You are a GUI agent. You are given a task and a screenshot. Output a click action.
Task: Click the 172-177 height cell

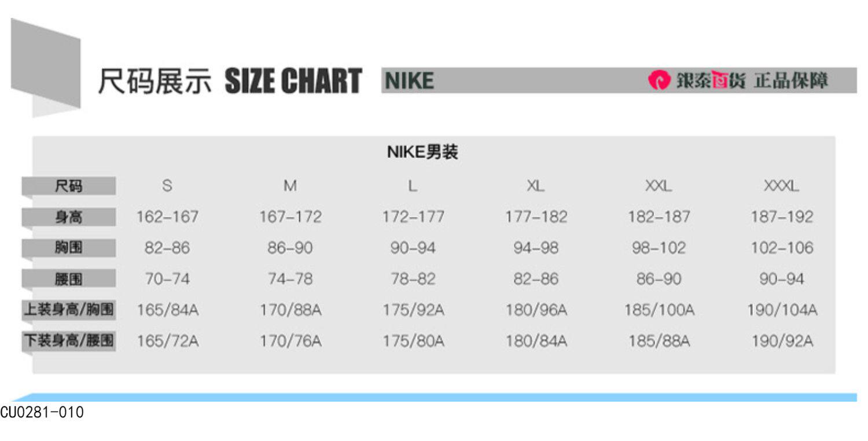413,218
